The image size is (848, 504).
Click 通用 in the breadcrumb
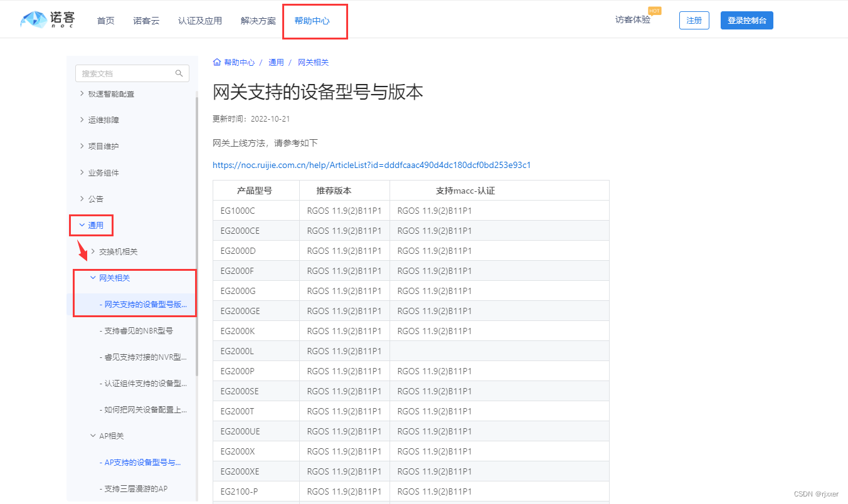[276, 62]
